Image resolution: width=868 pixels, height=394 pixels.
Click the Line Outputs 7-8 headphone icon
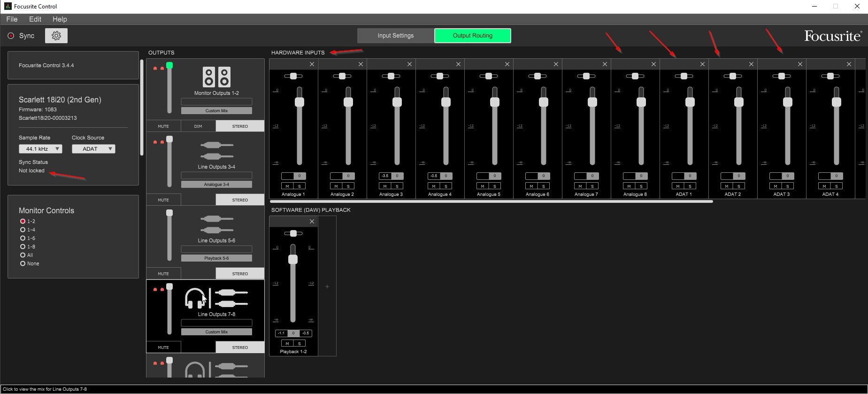[195, 298]
